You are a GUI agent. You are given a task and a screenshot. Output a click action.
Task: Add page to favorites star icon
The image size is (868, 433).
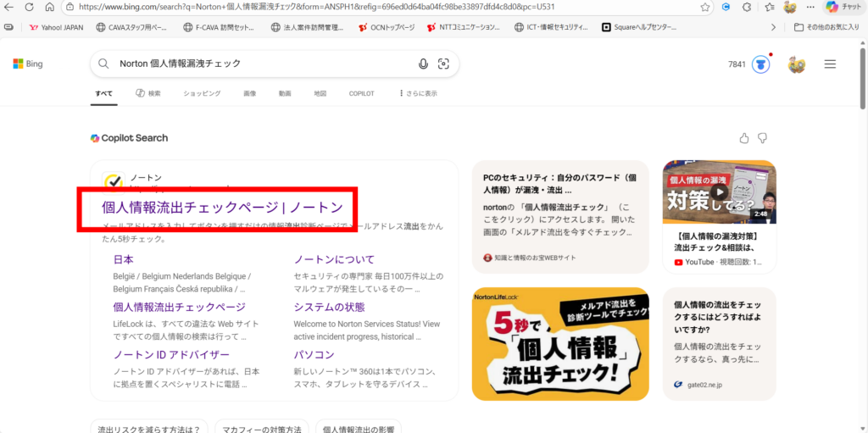[x=705, y=7]
